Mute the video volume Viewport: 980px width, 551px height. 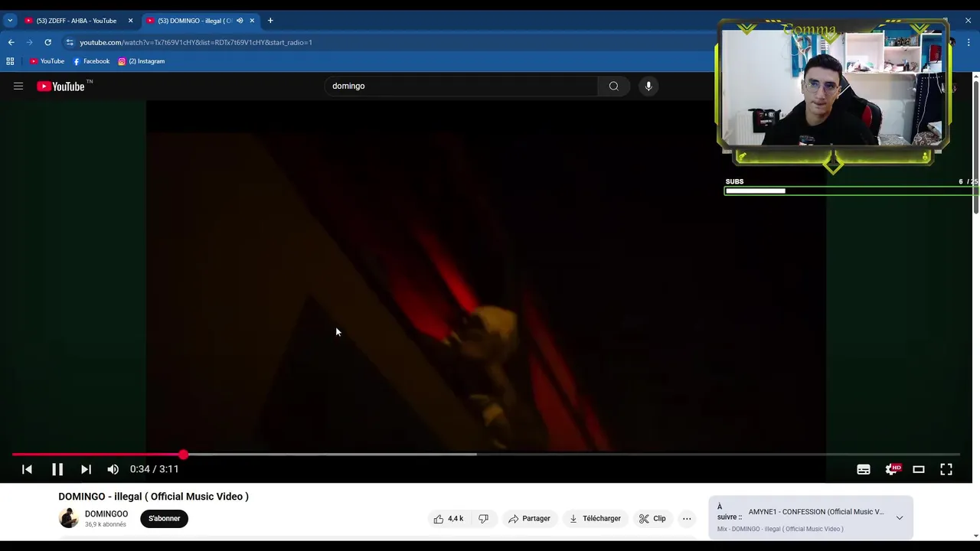pyautogui.click(x=113, y=469)
